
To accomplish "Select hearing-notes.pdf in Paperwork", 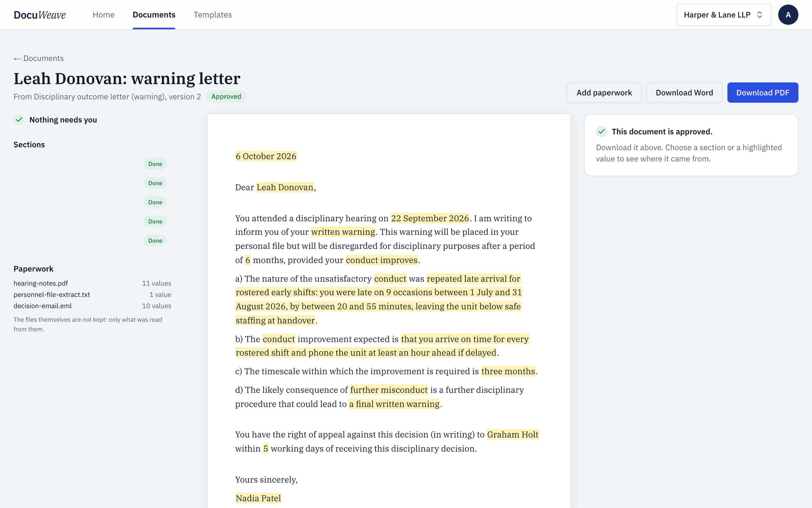I will [41, 283].
